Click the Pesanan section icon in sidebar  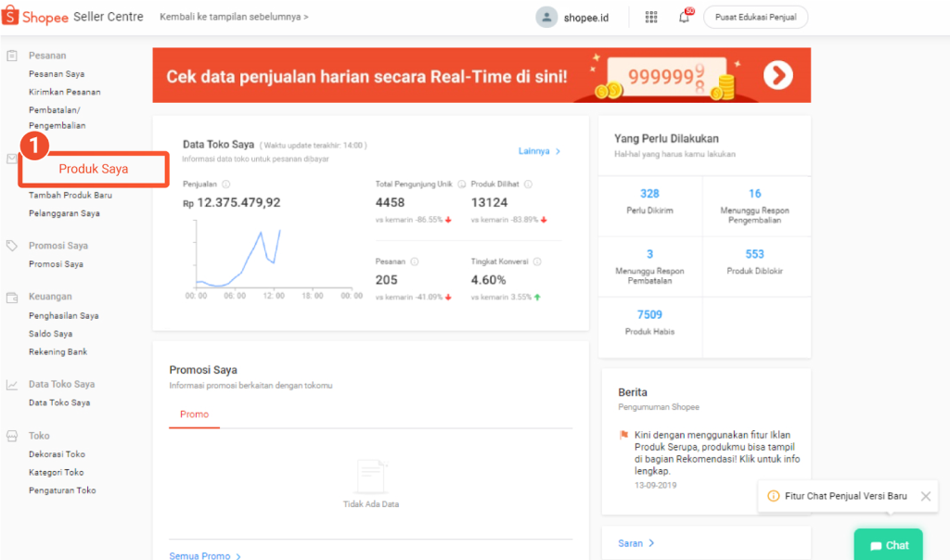[11, 56]
